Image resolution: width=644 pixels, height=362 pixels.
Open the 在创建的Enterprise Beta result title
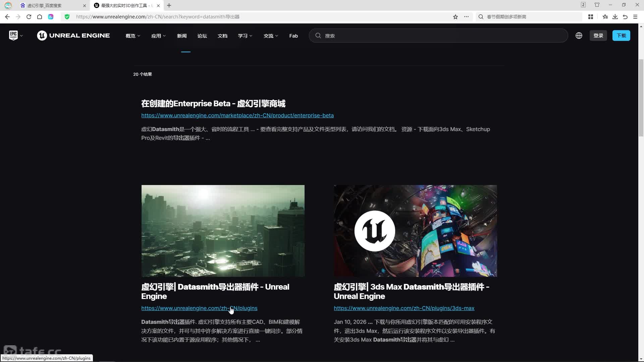point(213,104)
